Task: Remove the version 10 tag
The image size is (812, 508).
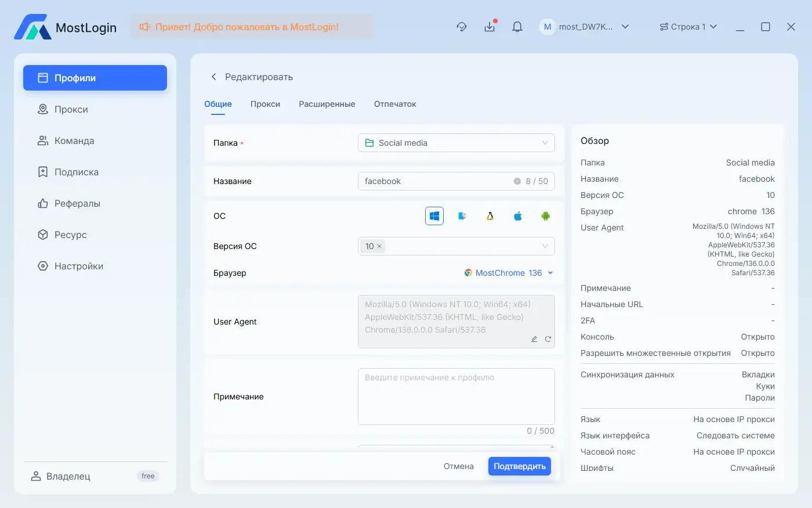Action: pyautogui.click(x=379, y=246)
